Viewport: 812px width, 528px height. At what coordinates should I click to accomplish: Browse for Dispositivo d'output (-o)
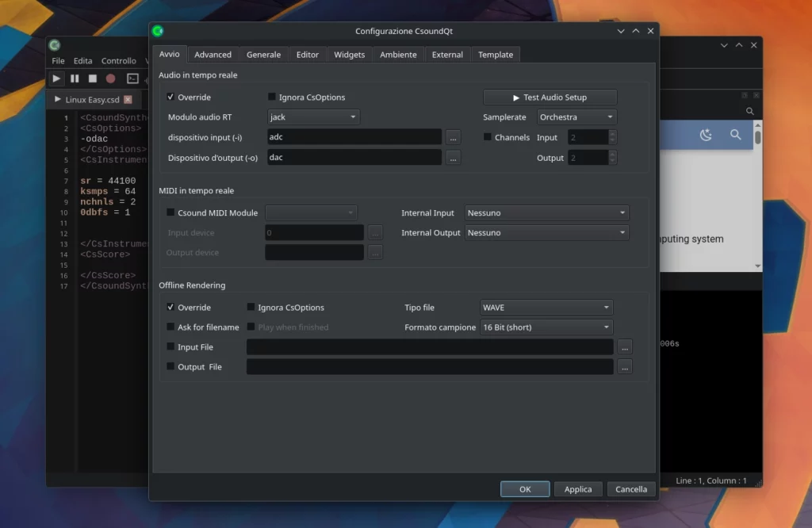click(453, 157)
